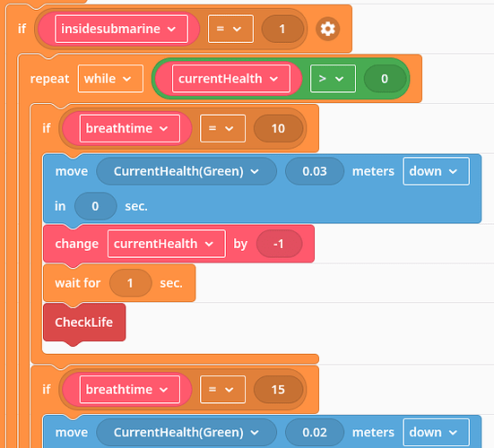Viewport: 494px width, 448px height.
Task: Open the currentHealth variable dropdown in loop condition
Action: point(231,79)
